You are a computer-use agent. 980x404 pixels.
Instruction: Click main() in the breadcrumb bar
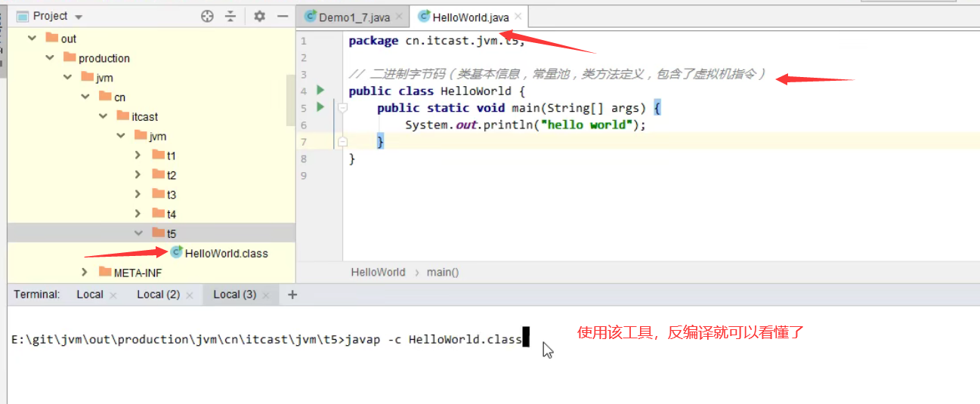tap(443, 273)
